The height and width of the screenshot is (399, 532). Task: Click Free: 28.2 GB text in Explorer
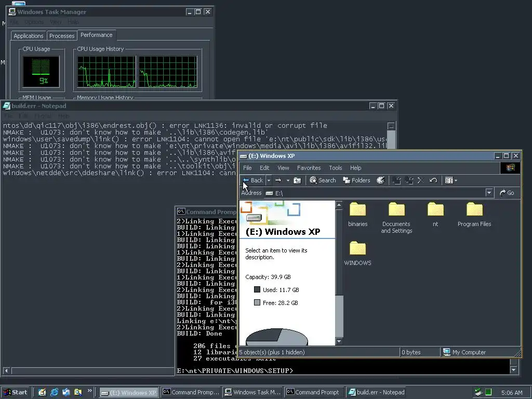tap(280, 303)
